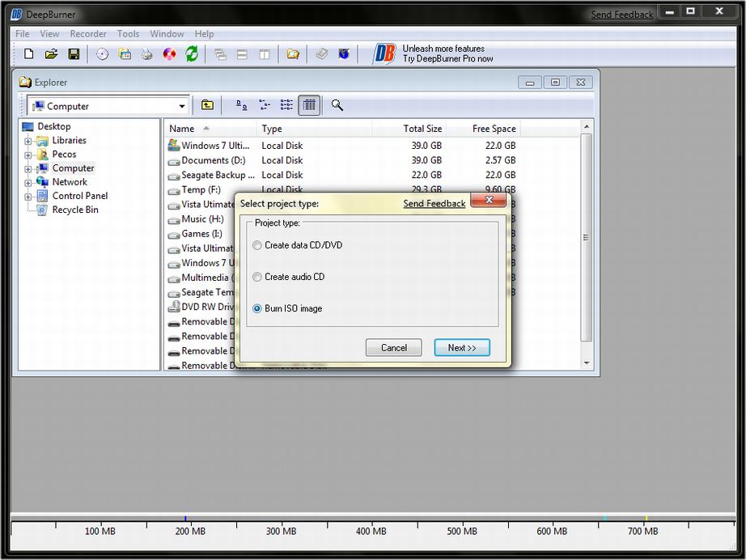The width and height of the screenshot is (746, 560).
Task: Expand the Pecos tree node
Action: coord(28,155)
